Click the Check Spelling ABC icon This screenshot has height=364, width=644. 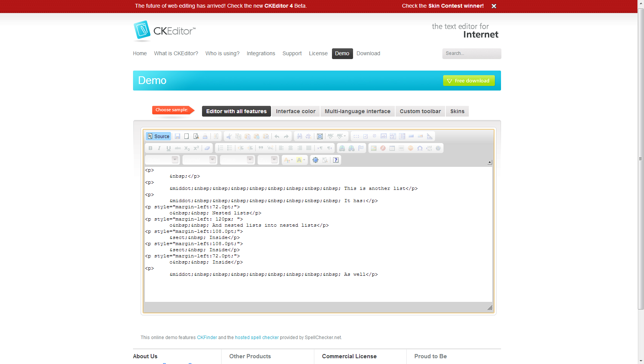point(330,136)
